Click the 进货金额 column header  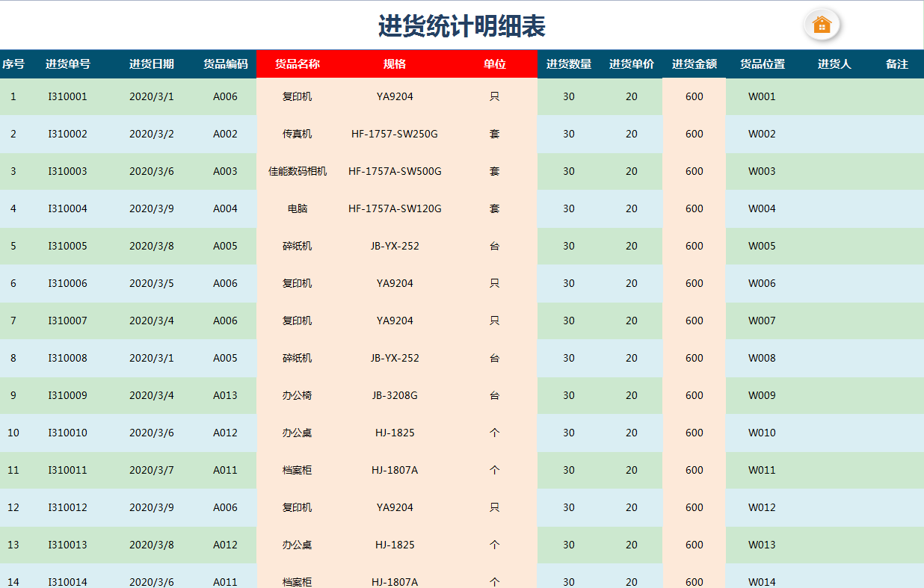click(694, 64)
